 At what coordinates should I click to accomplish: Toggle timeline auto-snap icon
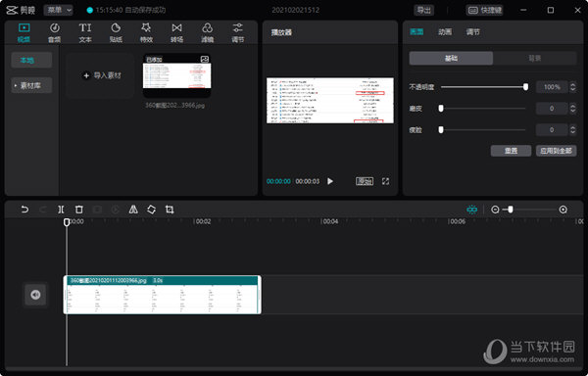471,210
